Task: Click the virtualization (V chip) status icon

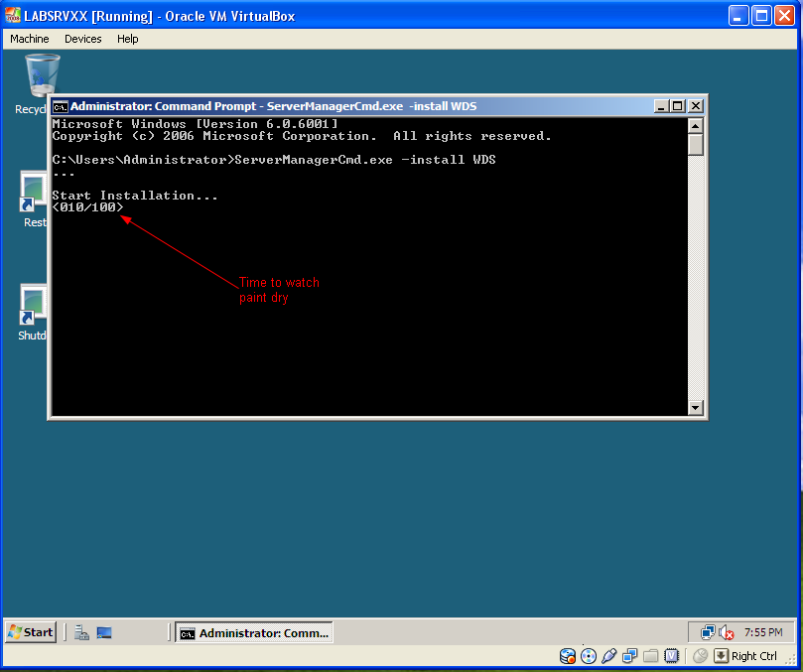Action: tap(672, 656)
